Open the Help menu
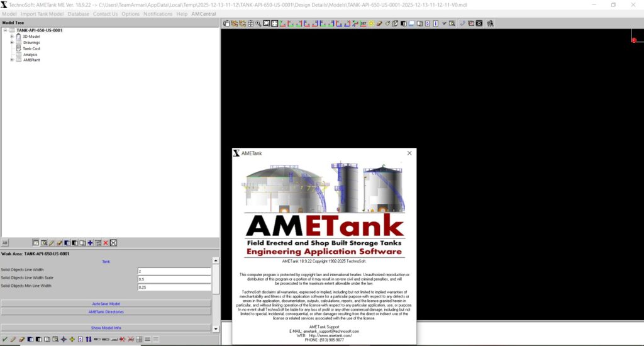 click(x=182, y=14)
